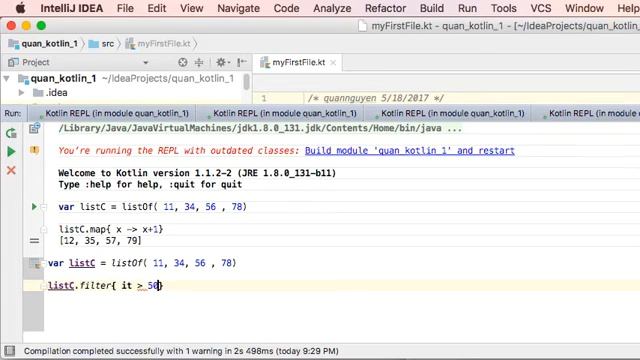The width and height of the screenshot is (640, 360).
Task: Click the Kotlin file icon in editor tab
Action: click(x=265, y=62)
